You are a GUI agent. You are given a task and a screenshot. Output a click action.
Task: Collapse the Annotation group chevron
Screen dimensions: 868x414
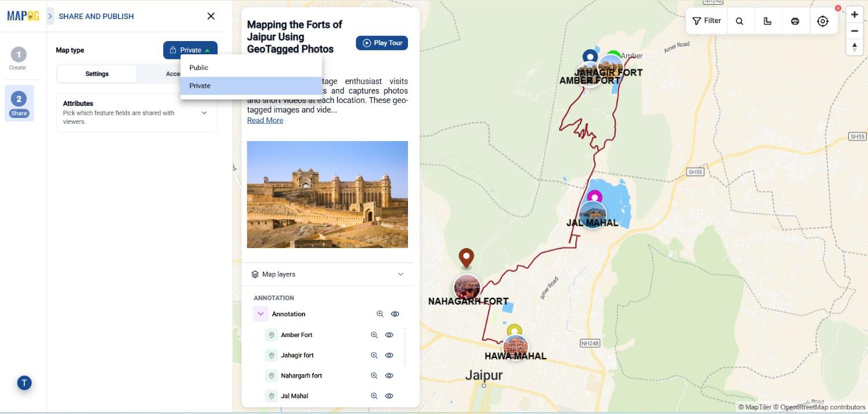[x=260, y=314]
